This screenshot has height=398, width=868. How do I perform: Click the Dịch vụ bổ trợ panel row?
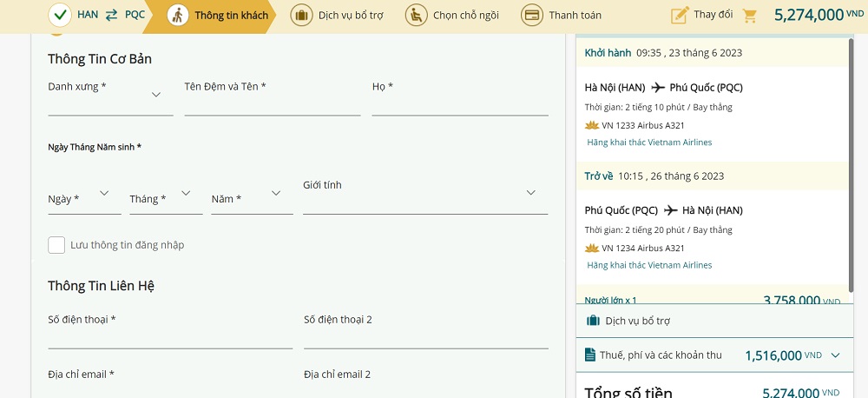714,321
